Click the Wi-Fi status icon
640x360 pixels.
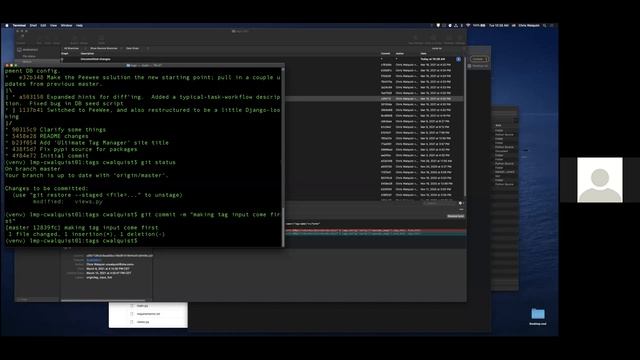pyautogui.click(x=468, y=25)
